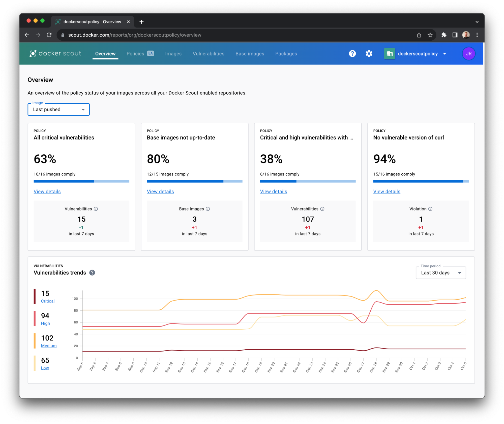Go to the Base images tab

pyautogui.click(x=250, y=54)
